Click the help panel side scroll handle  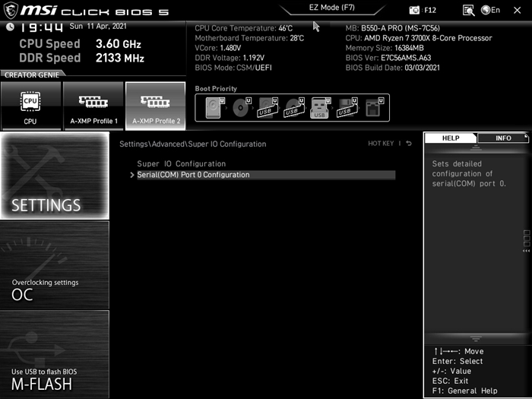[527, 241]
